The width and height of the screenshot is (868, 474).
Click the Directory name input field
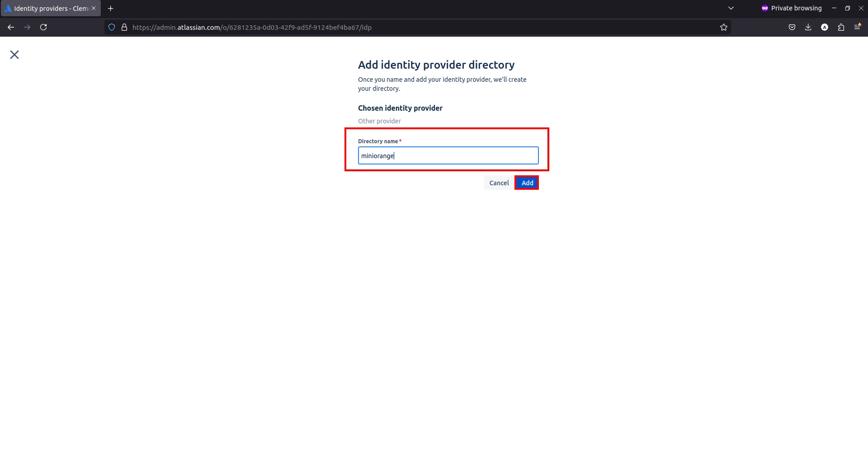[448, 155]
